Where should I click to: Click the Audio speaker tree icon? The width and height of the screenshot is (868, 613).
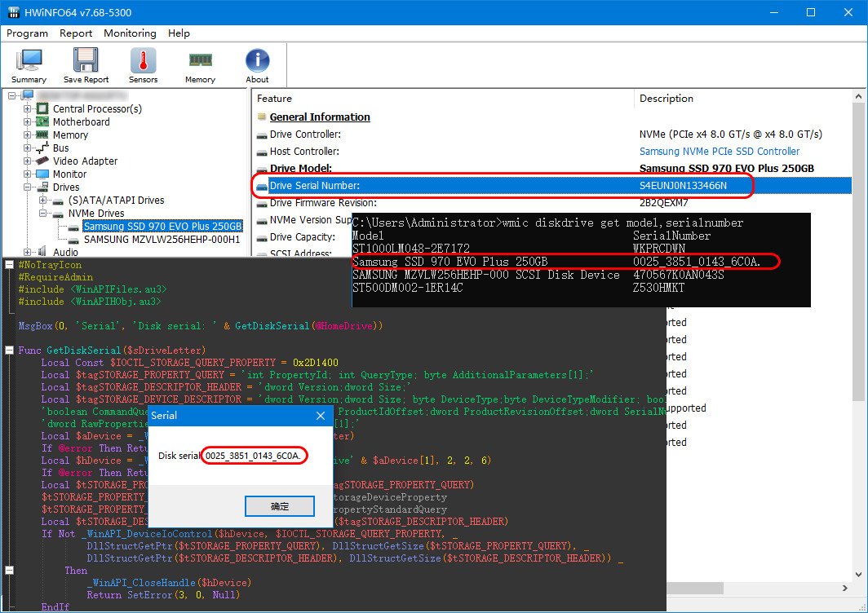(42, 252)
